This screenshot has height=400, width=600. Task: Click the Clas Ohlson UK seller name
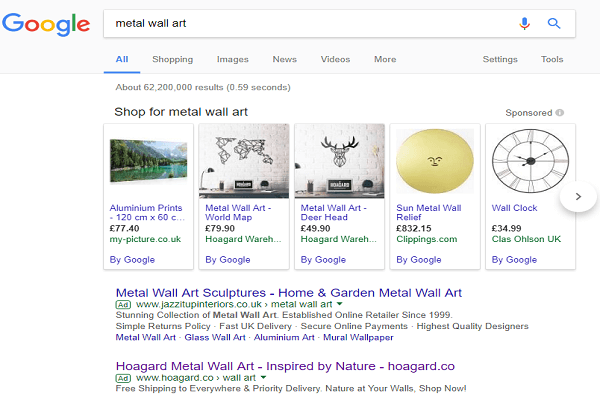526,239
